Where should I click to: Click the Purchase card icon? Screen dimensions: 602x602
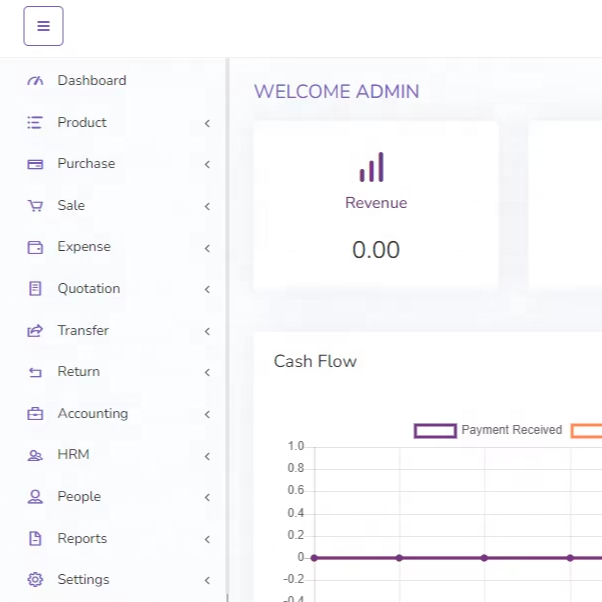(35, 164)
